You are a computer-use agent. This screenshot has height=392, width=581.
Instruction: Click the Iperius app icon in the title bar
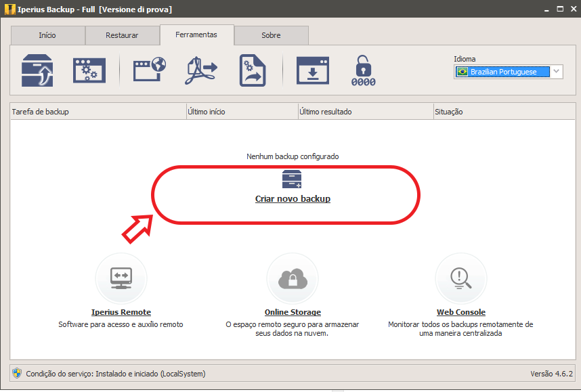[9, 9]
